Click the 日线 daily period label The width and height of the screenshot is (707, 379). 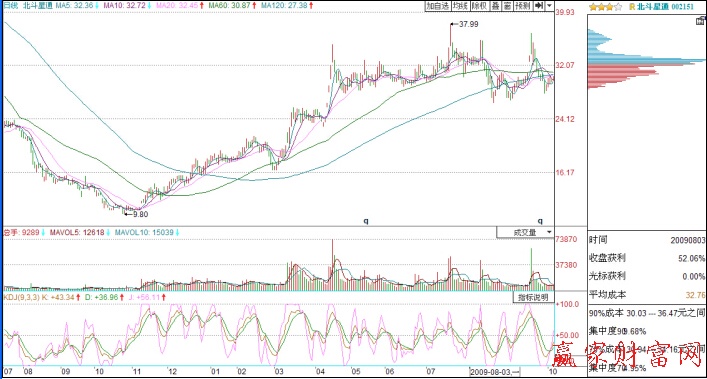(x=11, y=5)
